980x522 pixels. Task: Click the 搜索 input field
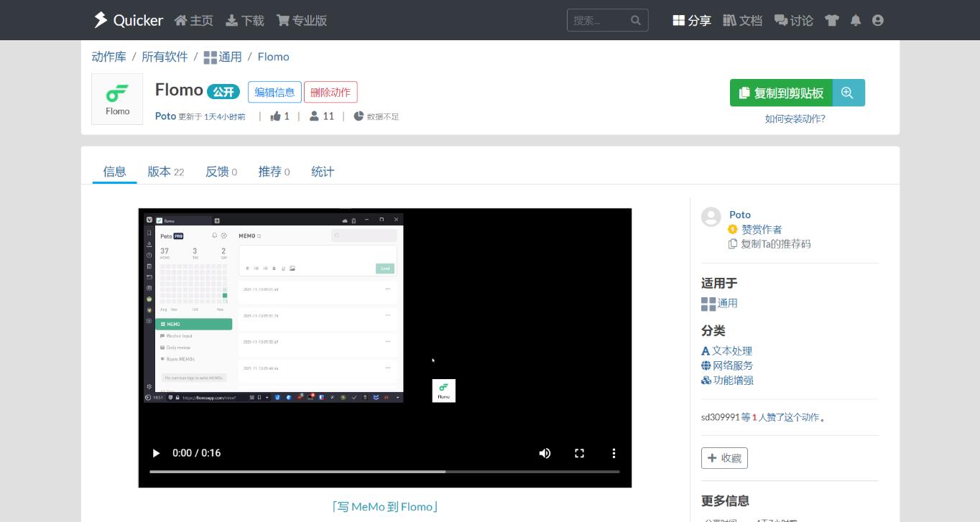(x=598, y=20)
